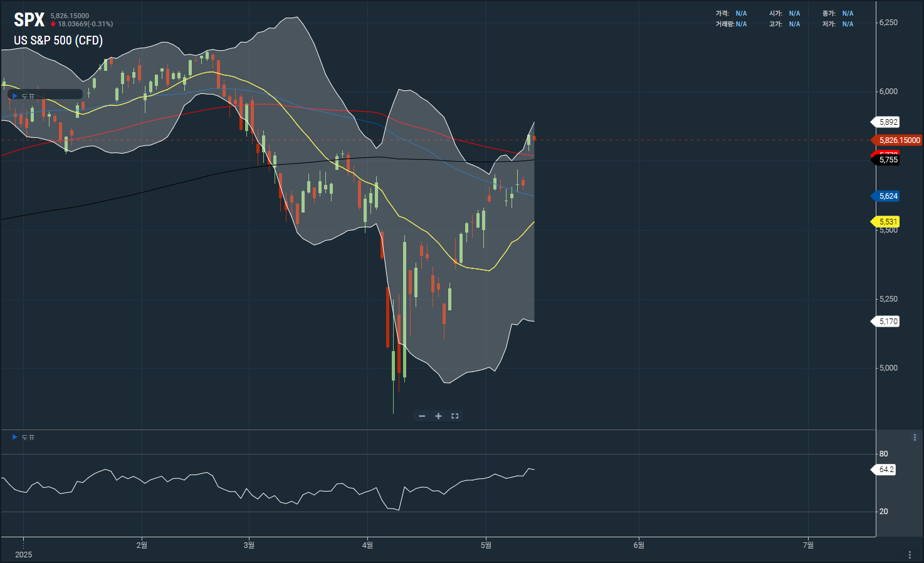Click the US S&P 500 (CFD) title
Screen dimensions: 924x563
click(58, 41)
